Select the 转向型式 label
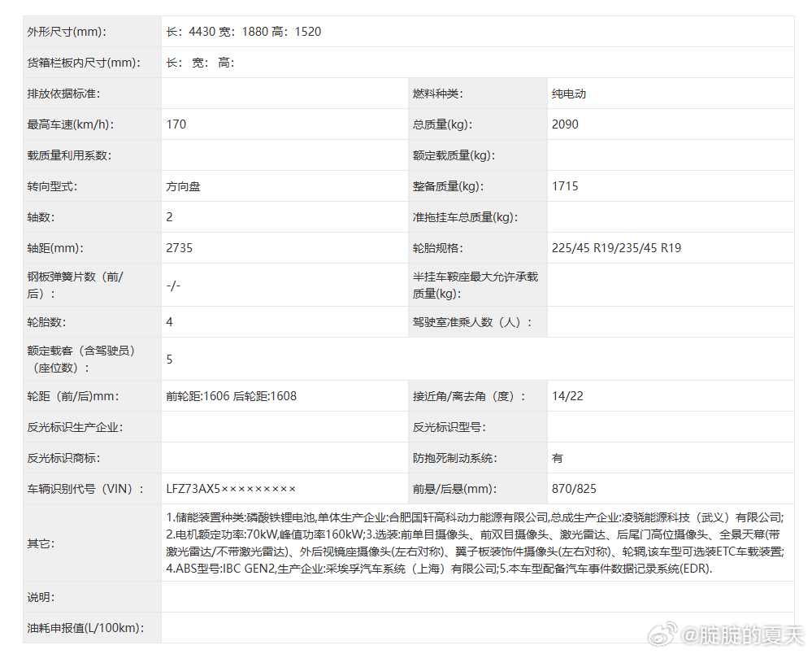The height and width of the screenshot is (654, 812). coord(52,186)
